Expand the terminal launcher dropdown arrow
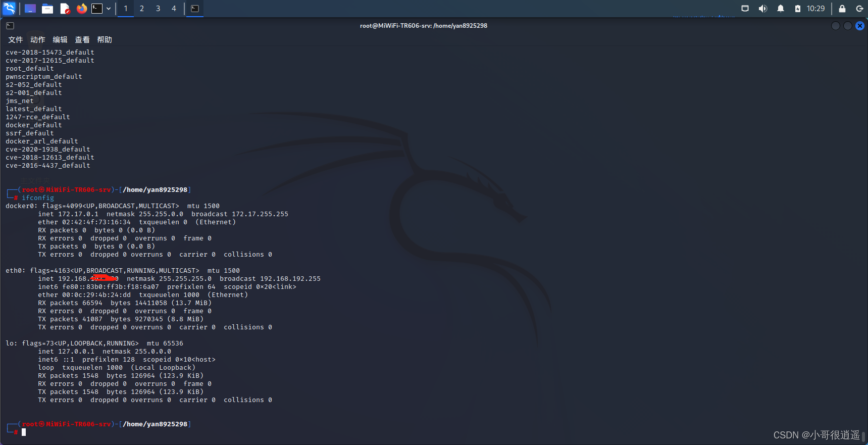The width and height of the screenshot is (868, 445). (109, 9)
